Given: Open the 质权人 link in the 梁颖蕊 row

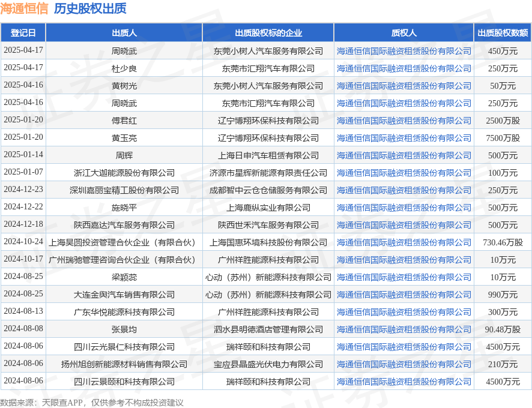Looking at the screenshot, I should tap(404, 277).
